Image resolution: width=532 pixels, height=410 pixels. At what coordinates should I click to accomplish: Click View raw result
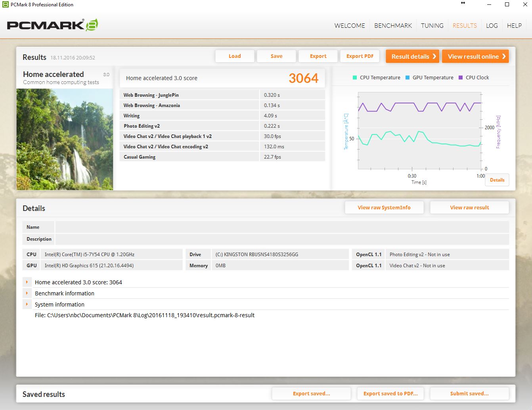tap(469, 207)
